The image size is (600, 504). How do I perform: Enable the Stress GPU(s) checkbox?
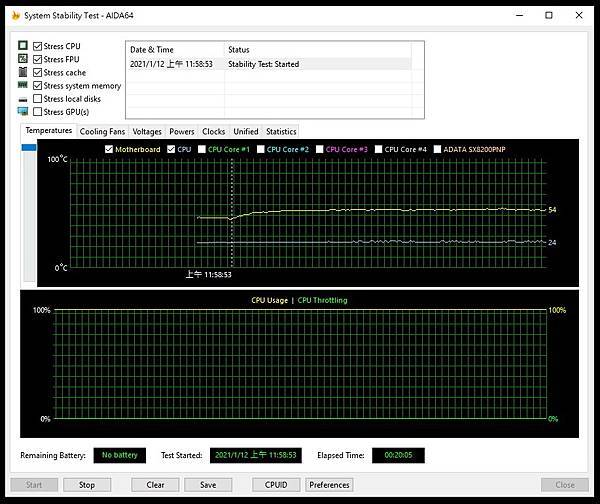tap(38, 111)
